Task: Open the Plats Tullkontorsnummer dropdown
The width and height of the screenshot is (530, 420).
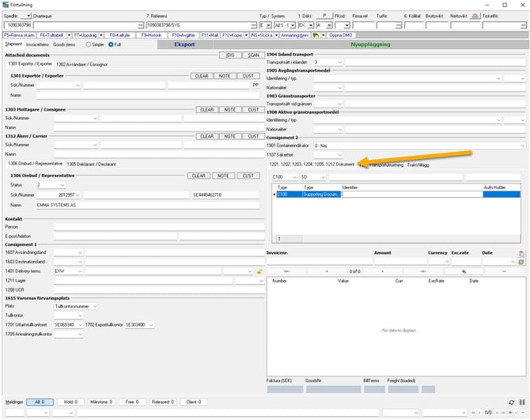Action: click(x=97, y=305)
